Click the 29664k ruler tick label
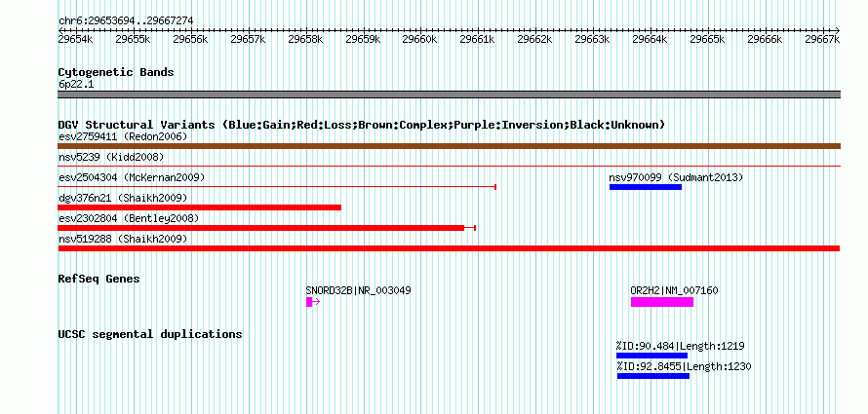The image size is (868, 414). click(x=650, y=39)
